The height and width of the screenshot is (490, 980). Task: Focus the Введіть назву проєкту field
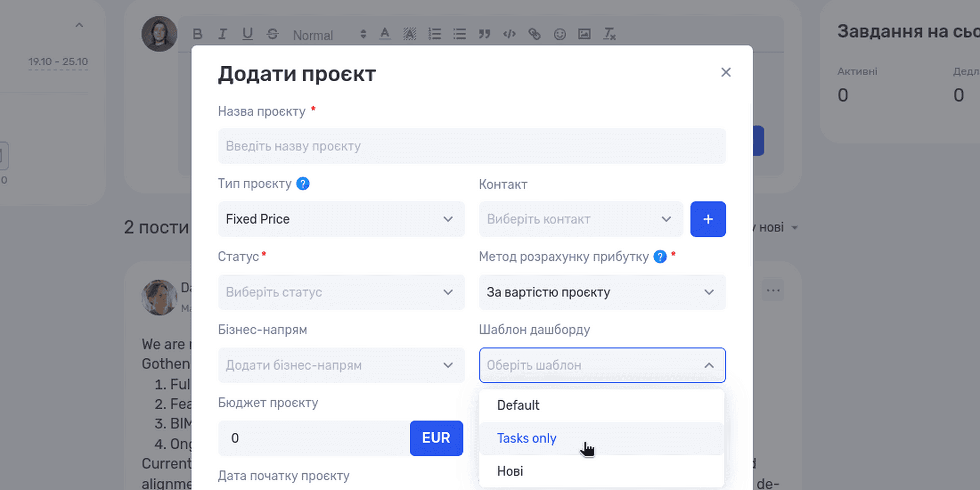click(472, 146)
